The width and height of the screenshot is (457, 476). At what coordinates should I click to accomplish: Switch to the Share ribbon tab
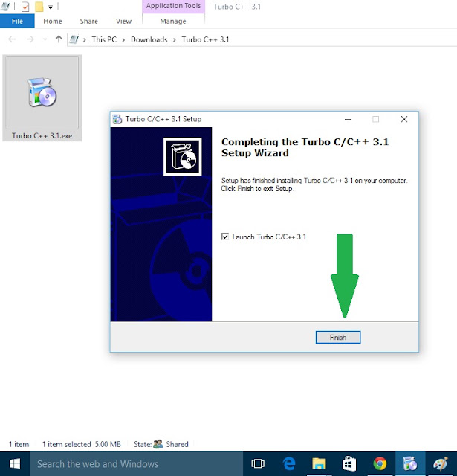tap(89, 22)
